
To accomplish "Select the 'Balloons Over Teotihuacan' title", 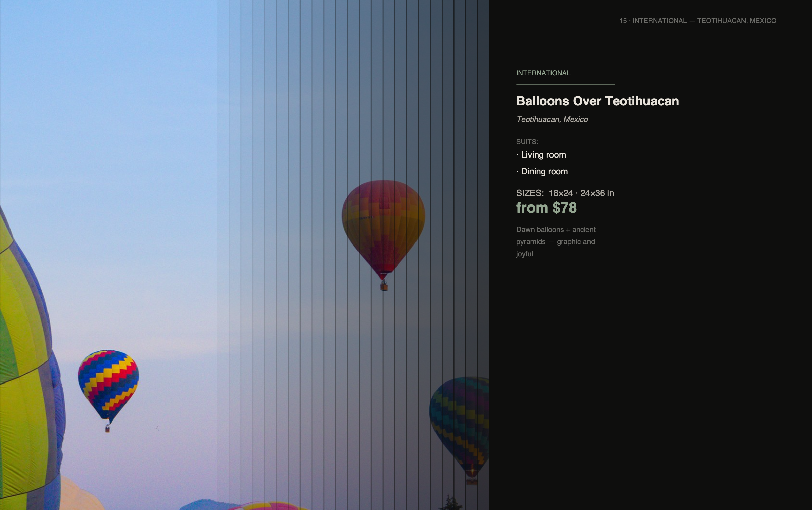I will pyautogui.click(x=597, y=101).
